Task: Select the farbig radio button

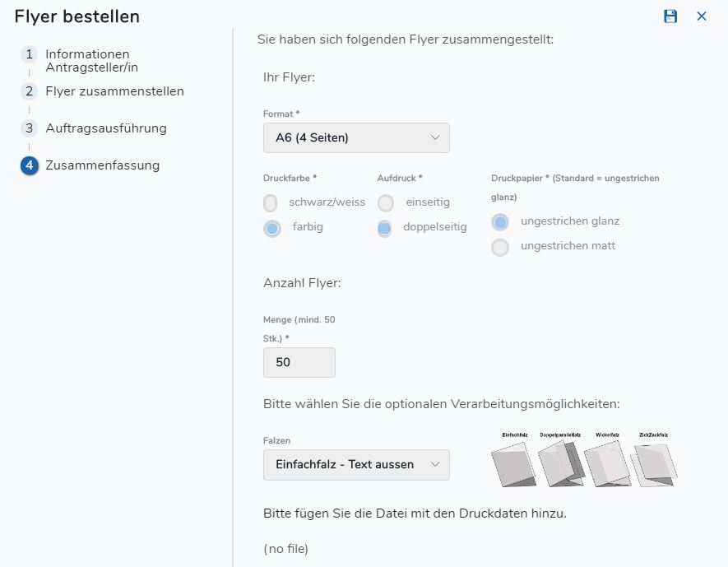Action: pyautogui.click(x=272, y=228)
